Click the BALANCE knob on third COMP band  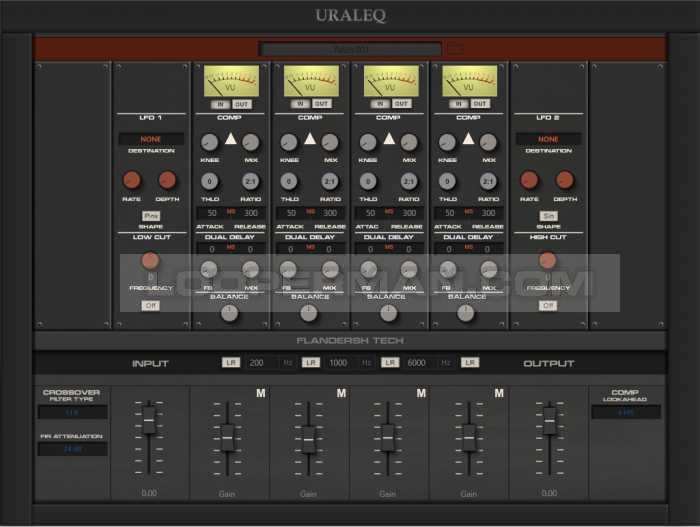pos(388,313)
